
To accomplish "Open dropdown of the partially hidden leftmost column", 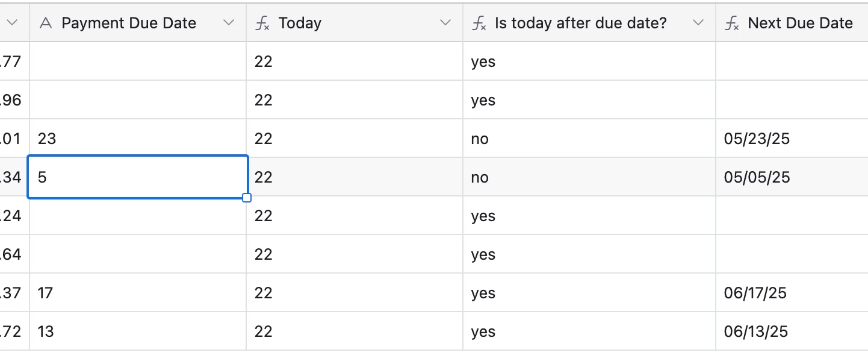I will pos(12,23).
